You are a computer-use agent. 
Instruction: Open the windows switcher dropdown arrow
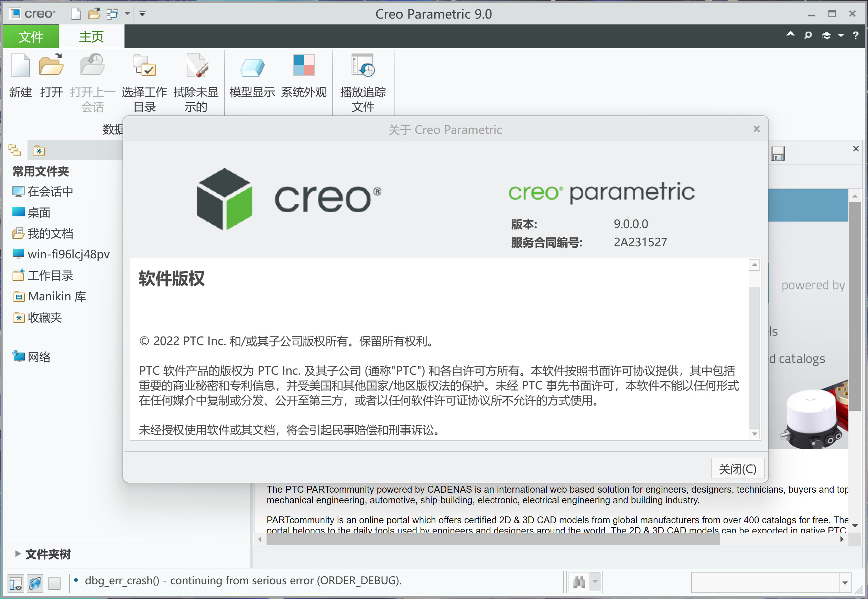(128, 14)
